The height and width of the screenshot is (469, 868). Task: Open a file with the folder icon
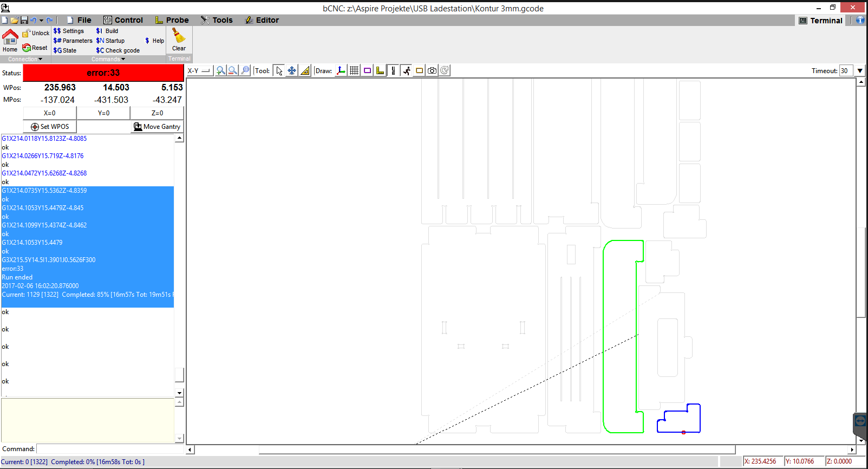[15, 20]
